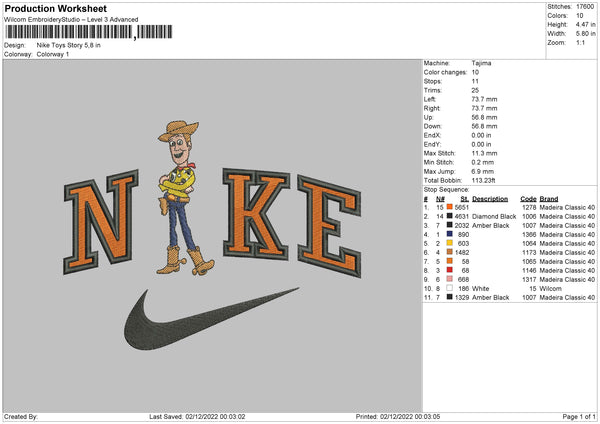
Task: Select the Amber Black swatch with 1329 stitches
Action: pyautogui.click(x=449, y=297)
